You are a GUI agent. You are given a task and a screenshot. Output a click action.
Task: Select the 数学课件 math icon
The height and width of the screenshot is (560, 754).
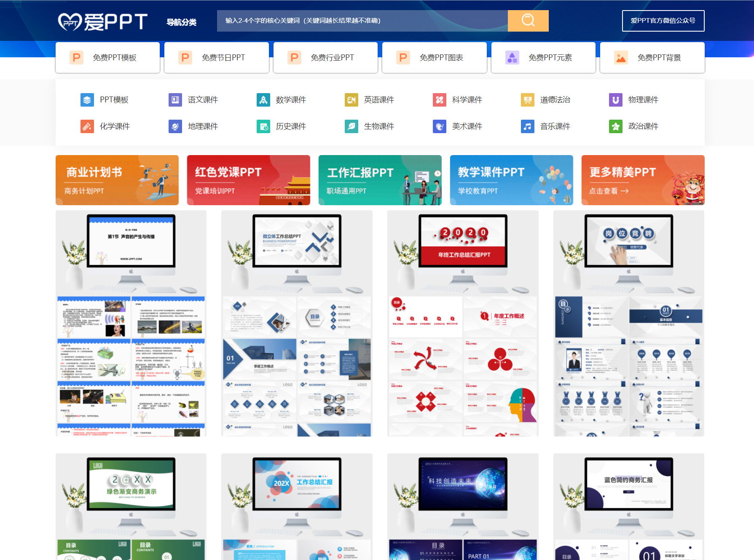263,100
